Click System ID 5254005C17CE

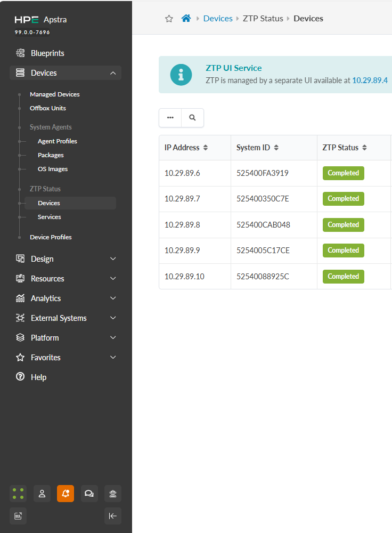tap(263, 250)
